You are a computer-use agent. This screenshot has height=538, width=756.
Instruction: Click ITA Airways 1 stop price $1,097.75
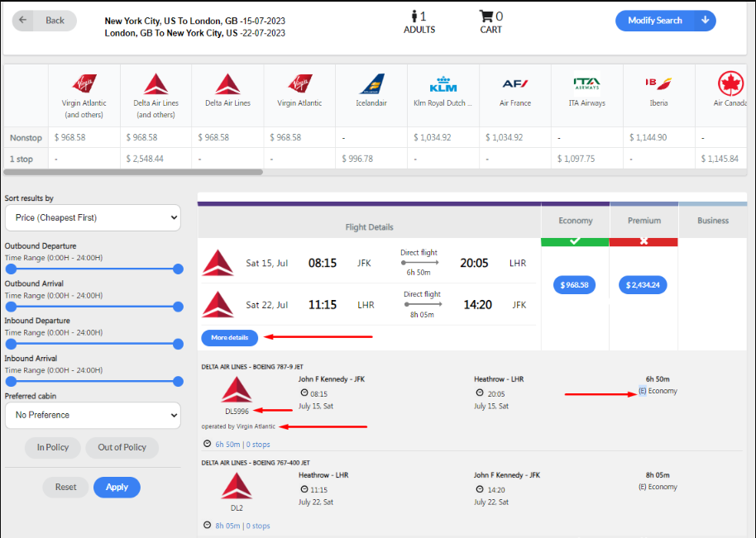pos(577,159)
